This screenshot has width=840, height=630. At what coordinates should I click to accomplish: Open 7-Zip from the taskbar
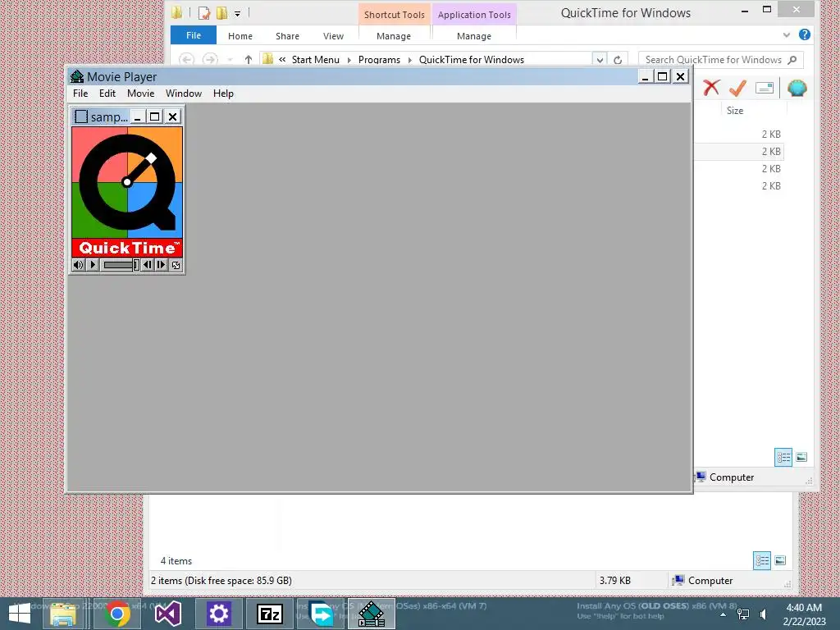pos(269,614)
